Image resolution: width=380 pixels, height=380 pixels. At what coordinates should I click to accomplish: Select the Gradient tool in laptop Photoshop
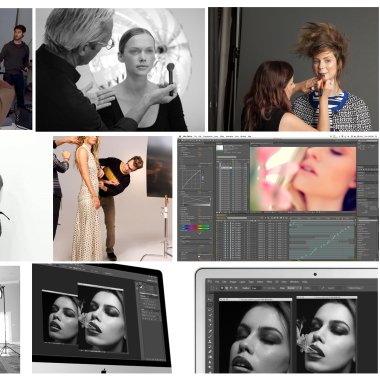(210, 357)
